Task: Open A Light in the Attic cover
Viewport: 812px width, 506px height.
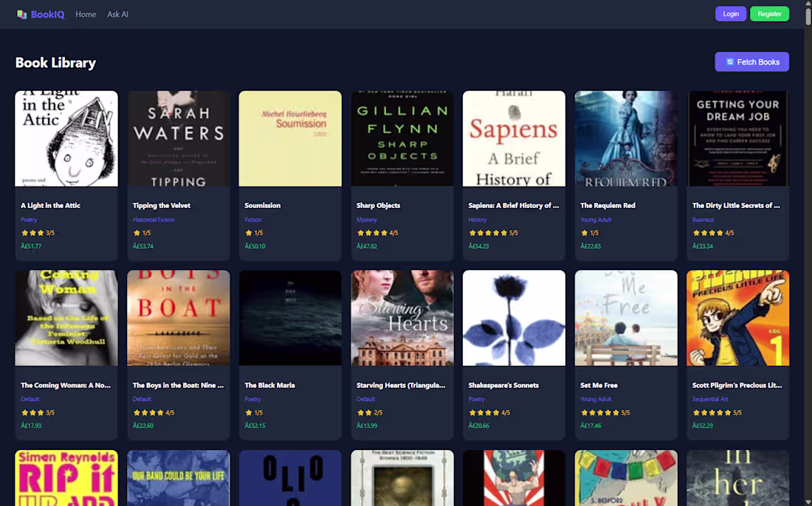Action: click(66, 139)
